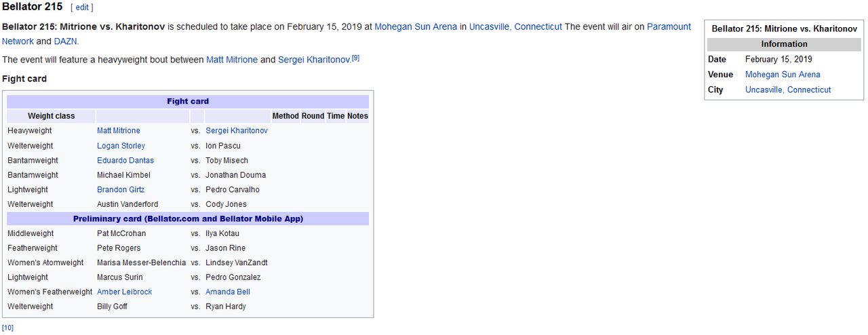The height and width of the screenshot is (335, 868).
Task: Select Toby Misech opponent cell
Action: [227, 161]
